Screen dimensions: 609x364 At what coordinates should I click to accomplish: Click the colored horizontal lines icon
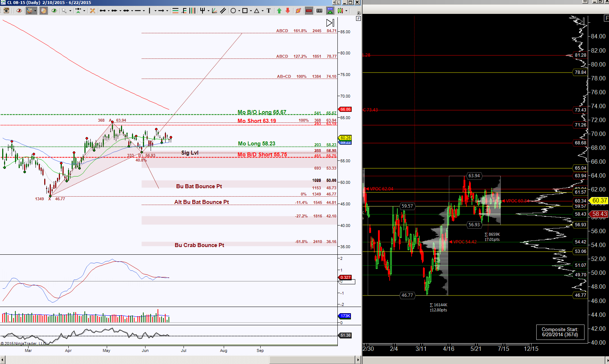(175, 11)
